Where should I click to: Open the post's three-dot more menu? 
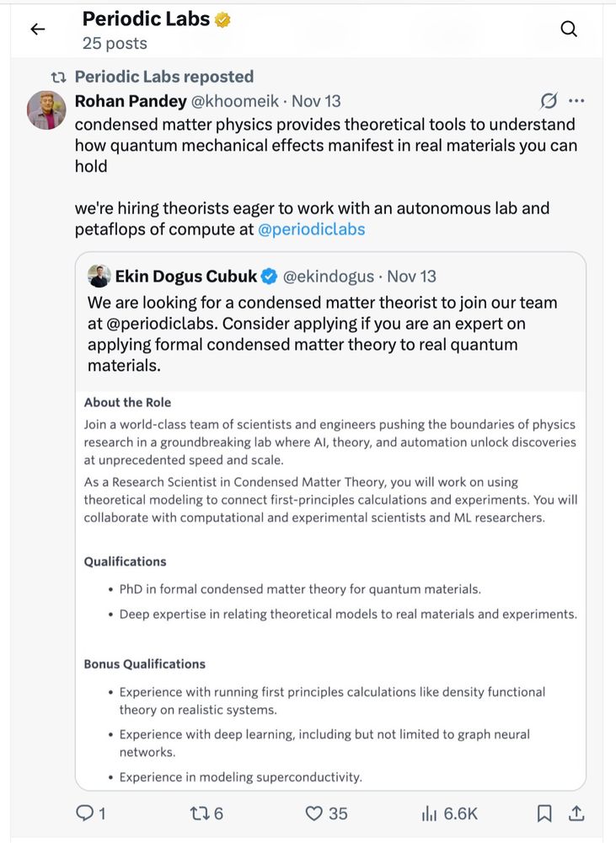click(576, 101)
